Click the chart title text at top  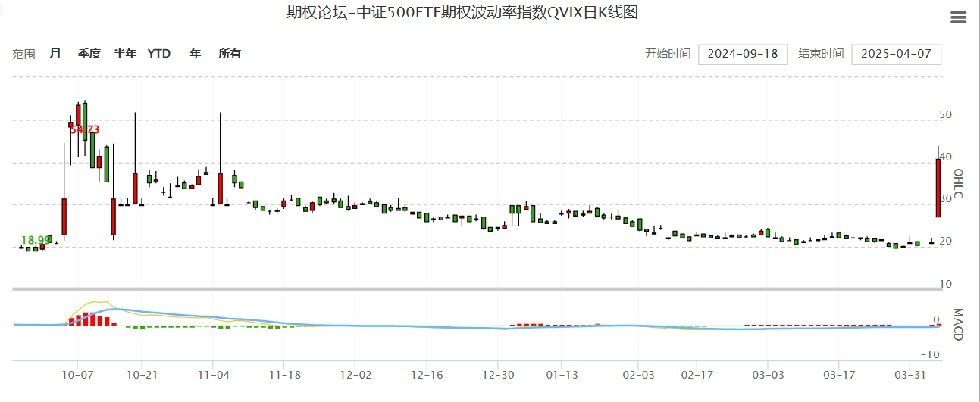click(x=462, y=12)
